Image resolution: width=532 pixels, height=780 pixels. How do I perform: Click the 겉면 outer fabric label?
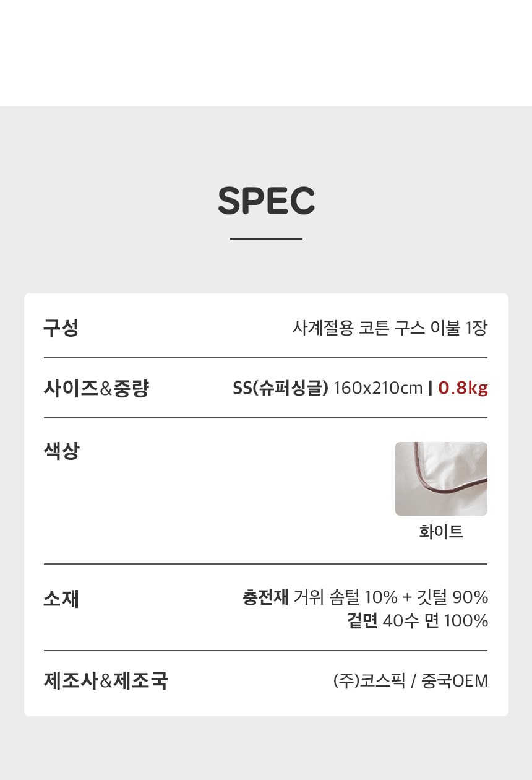pyautogui.click(x=363, y=620)
